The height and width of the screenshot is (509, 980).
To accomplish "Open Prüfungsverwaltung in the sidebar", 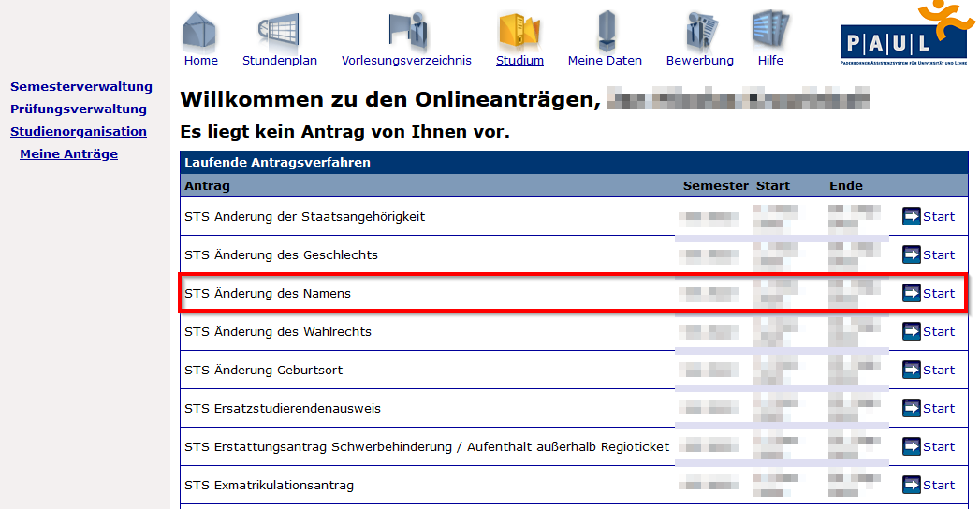I will [79, 109].
